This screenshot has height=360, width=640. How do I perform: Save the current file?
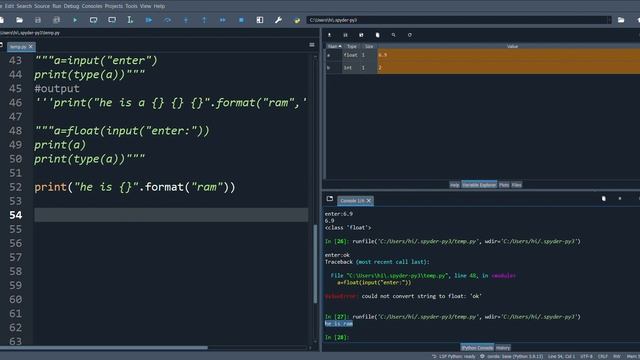(38, 20)
